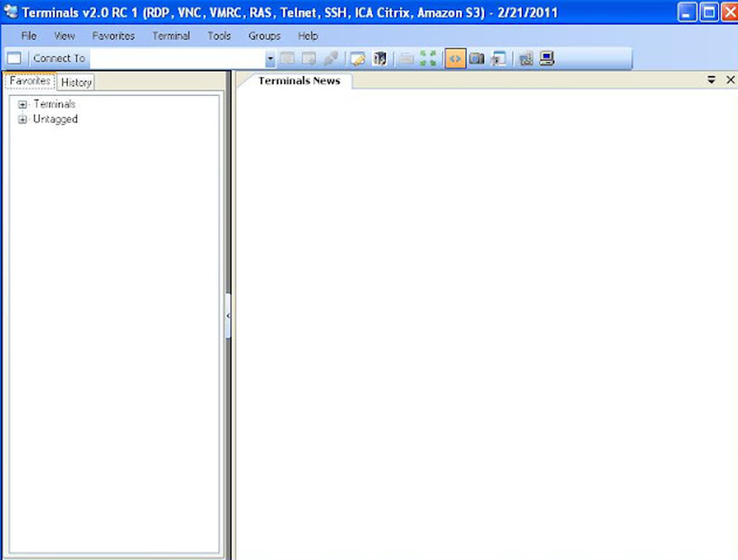Minimize the Terminals window
The image size is (738, 560).
click(x=687, y=12)
